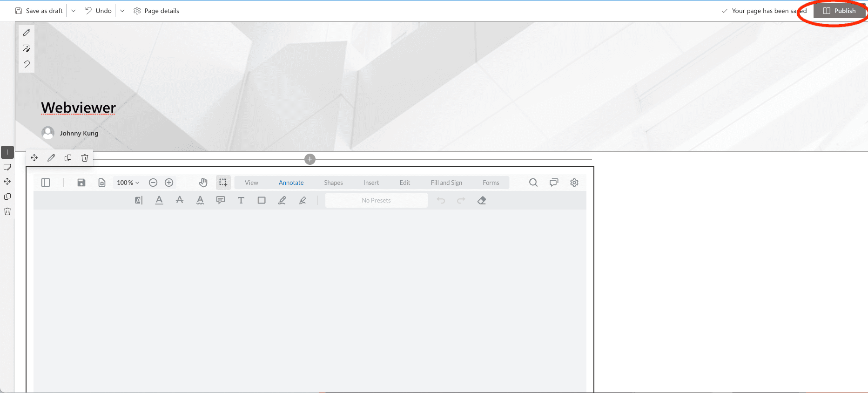Activate the marquee select tool
Image resolution: width=868 pixels, height=393 pixels.
pyautogui.click(x=223, y=183)
